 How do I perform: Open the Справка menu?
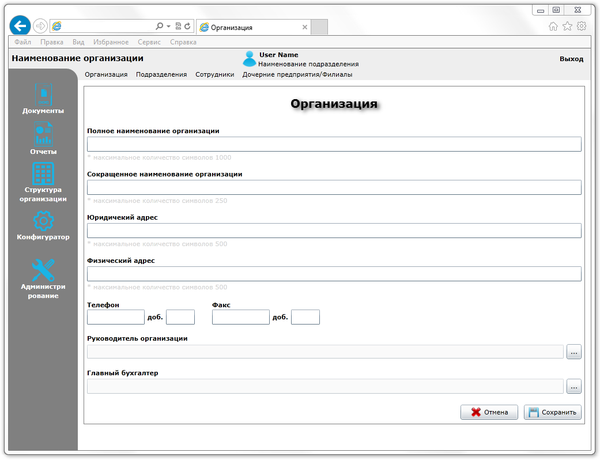click(183, 42)
